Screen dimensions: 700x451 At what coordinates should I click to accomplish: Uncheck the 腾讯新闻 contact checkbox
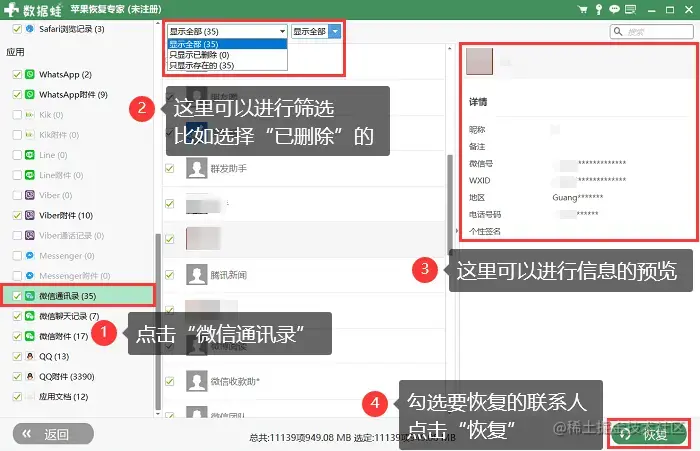(x=170, y=275)
